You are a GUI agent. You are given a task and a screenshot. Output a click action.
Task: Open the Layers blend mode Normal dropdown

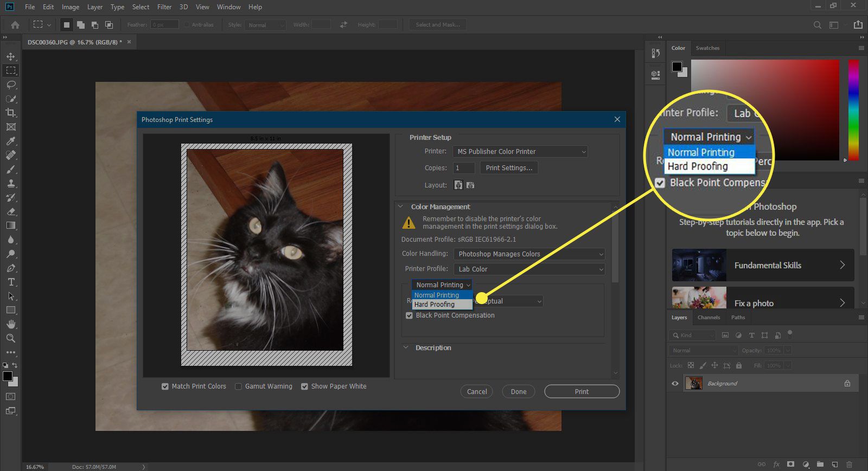pyautogui.click(x=703, y=351)
